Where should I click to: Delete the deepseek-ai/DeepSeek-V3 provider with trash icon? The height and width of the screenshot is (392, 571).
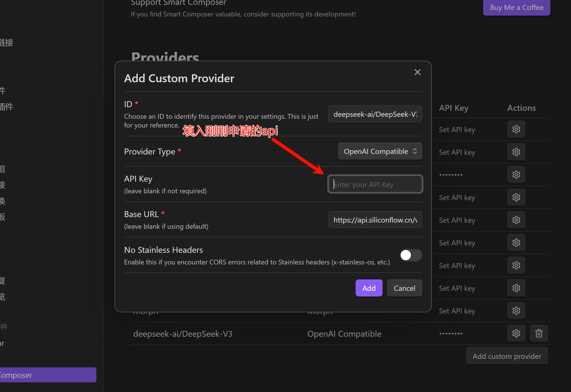(x=539, y=333)
